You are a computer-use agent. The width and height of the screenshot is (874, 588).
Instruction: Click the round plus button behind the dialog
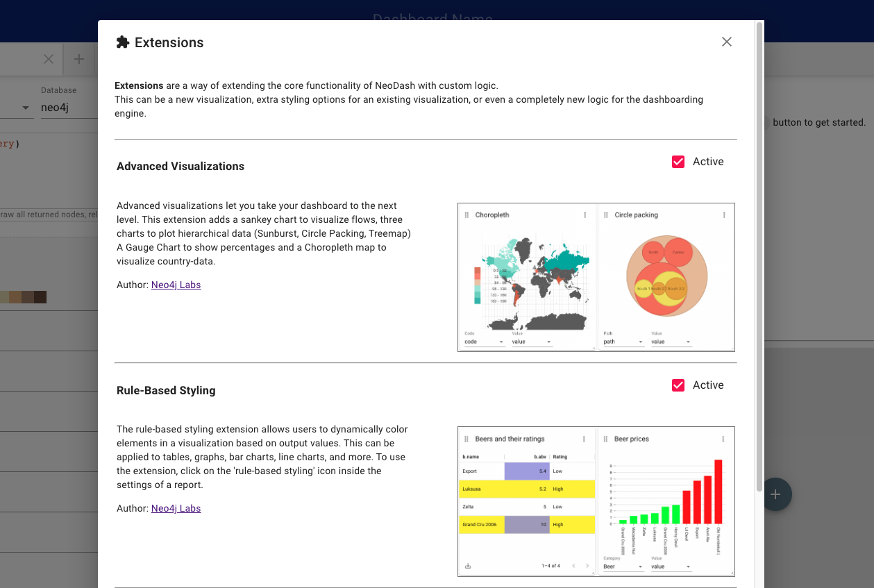tap(776, 494)
